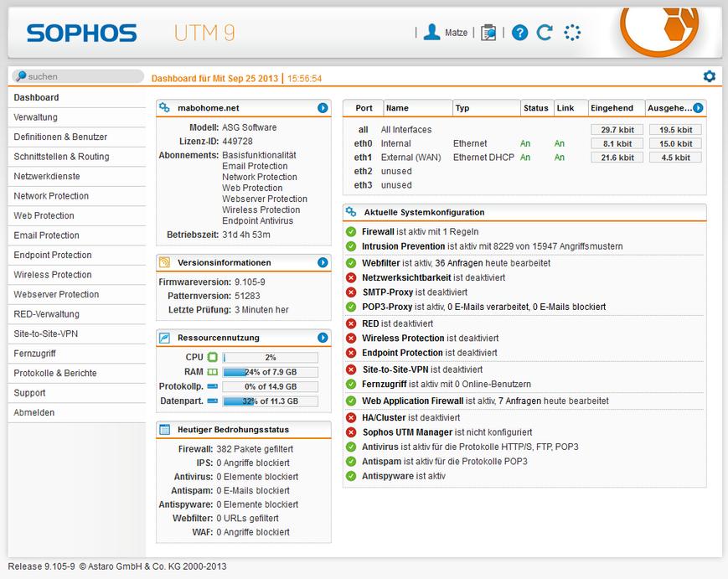
Task: Click the suchen search field
Action: tap(78, 76)
